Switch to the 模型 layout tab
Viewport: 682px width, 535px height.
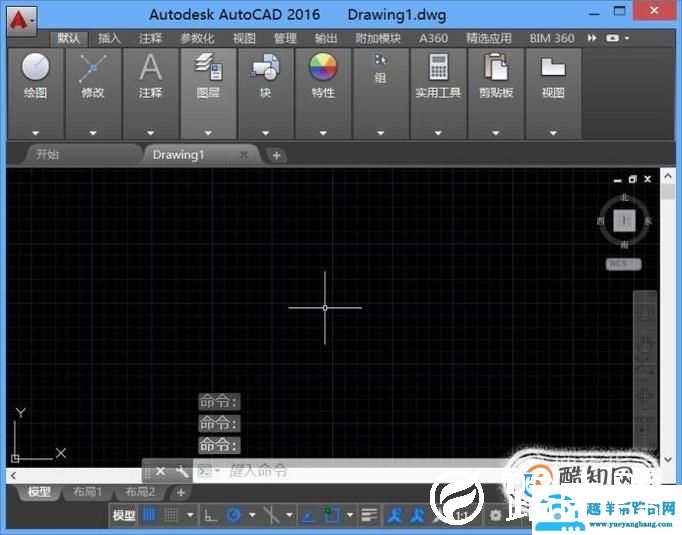click(x=39, y=492)
